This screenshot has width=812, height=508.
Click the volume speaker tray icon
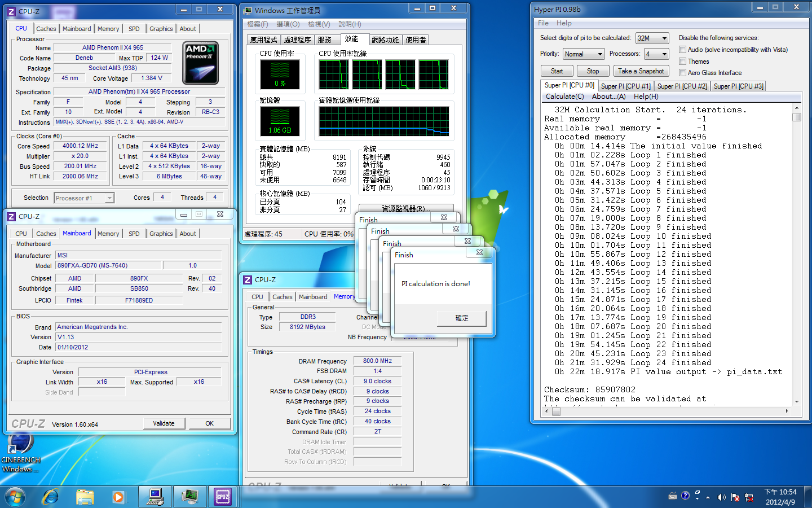721,497
